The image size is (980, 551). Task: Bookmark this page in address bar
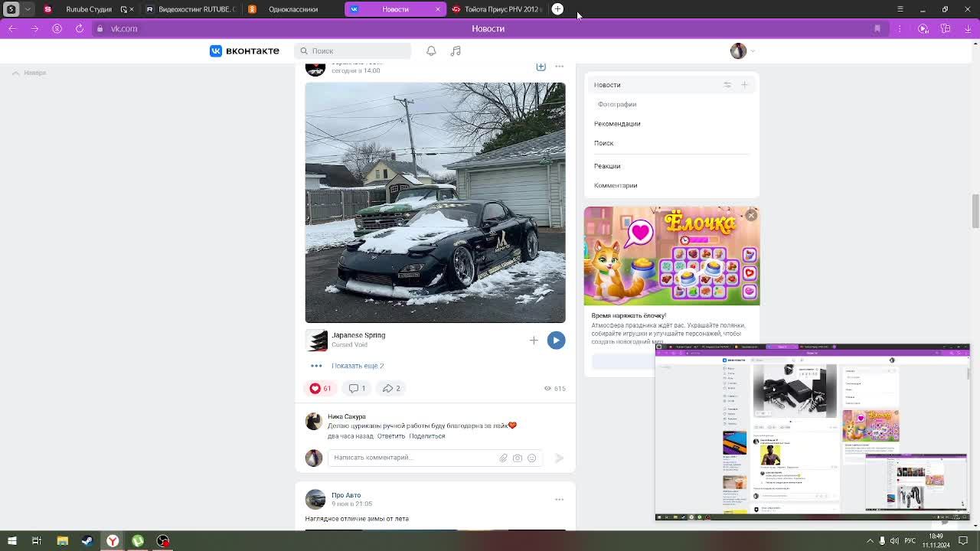[877, 28]
